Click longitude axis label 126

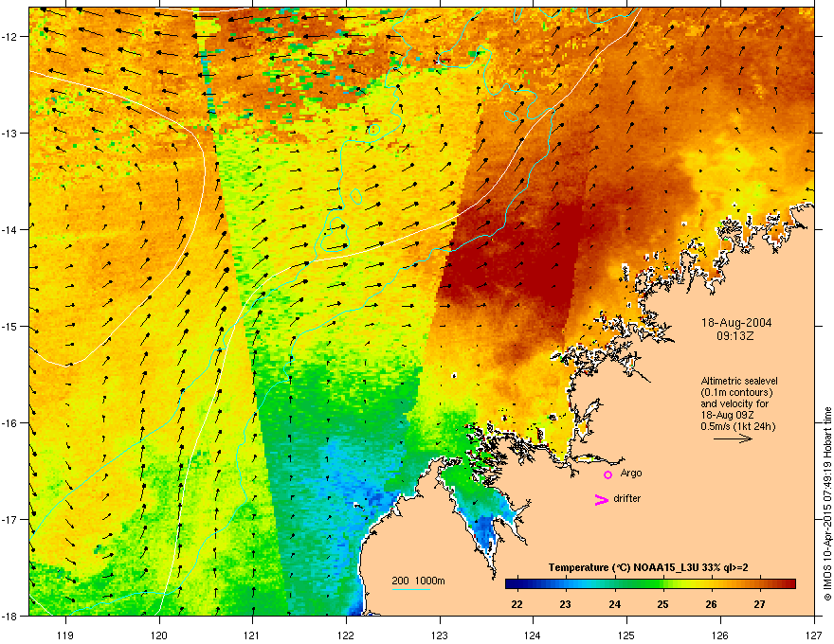point(720,635)
